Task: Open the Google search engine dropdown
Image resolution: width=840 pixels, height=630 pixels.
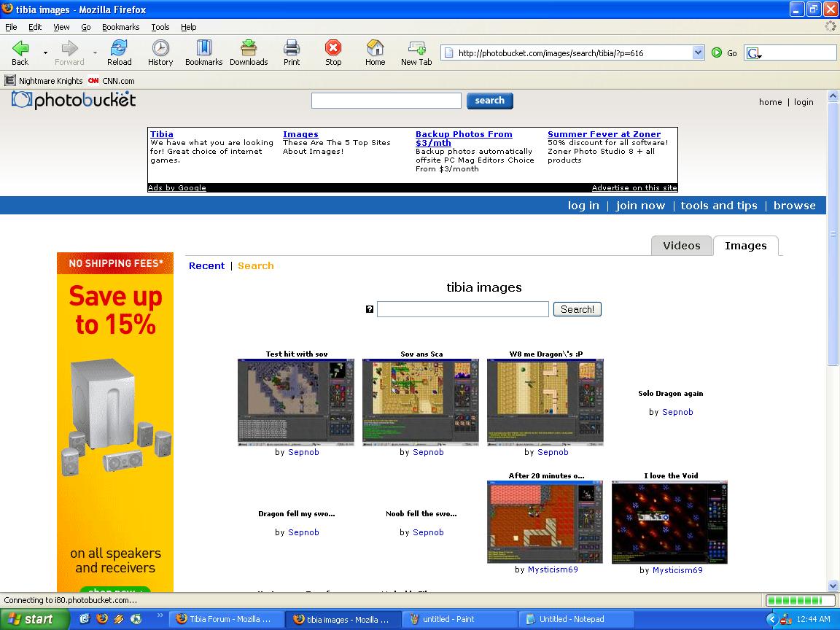Action: pos(754,53)
